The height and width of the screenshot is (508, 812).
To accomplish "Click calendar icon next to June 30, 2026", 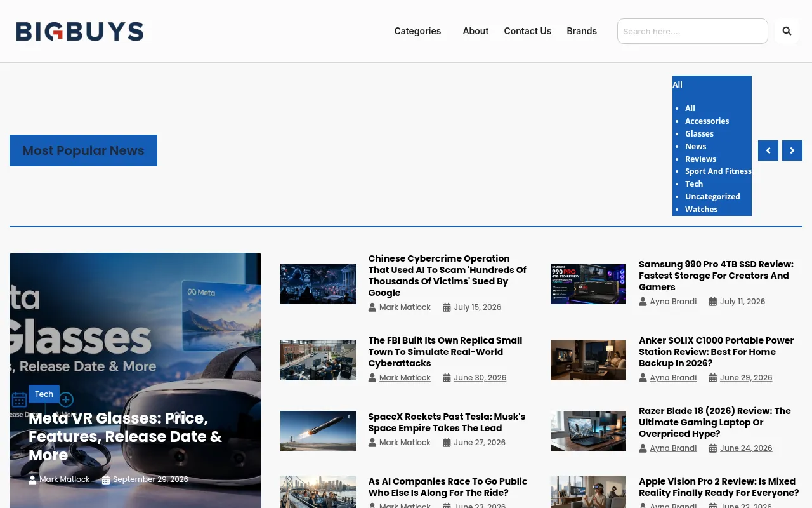I will point(447,378).
